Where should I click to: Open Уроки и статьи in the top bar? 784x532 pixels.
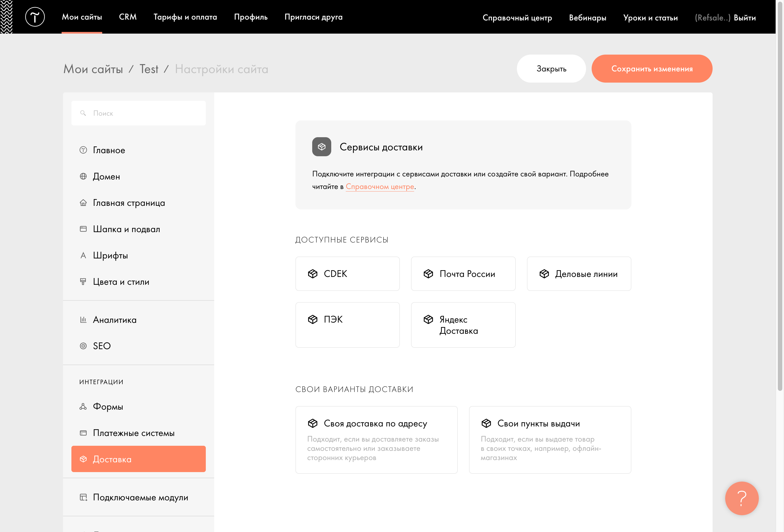[x=650, y=18]
